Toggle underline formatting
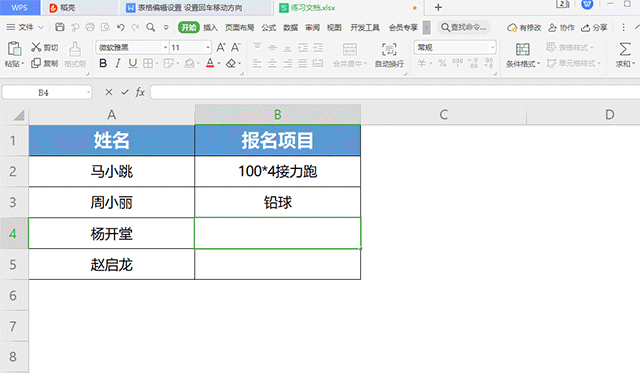The width and height of the screenshot is (640, 373). click(x=133, y=63)
